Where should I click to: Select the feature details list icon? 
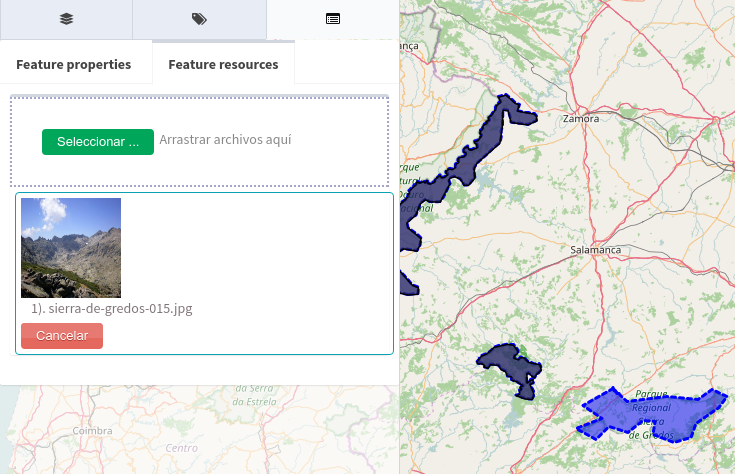click(x=332, y=19)
